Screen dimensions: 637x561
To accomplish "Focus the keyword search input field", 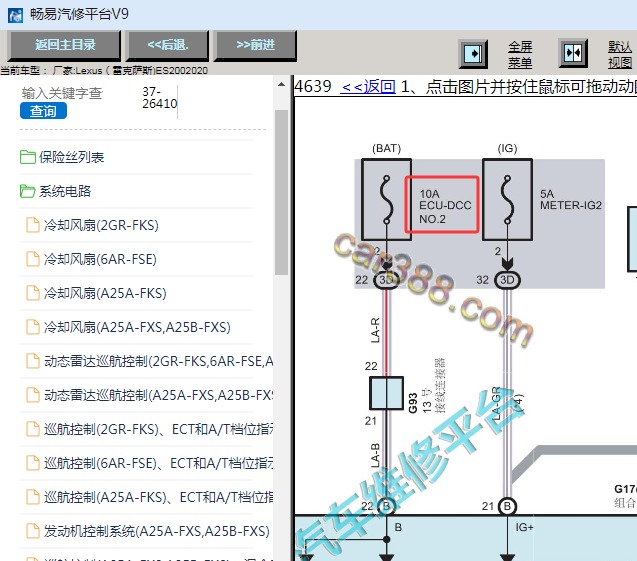I will 62,93.
